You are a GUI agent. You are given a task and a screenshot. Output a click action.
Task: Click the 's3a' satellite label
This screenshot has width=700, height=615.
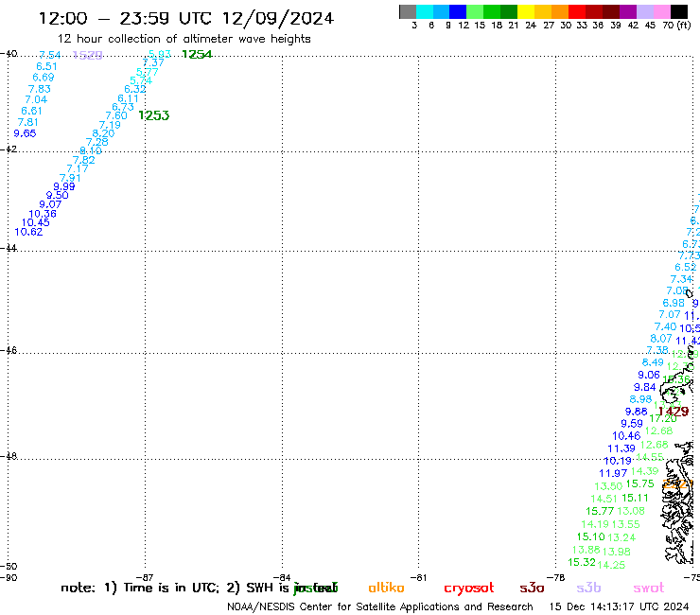point(532,589)
